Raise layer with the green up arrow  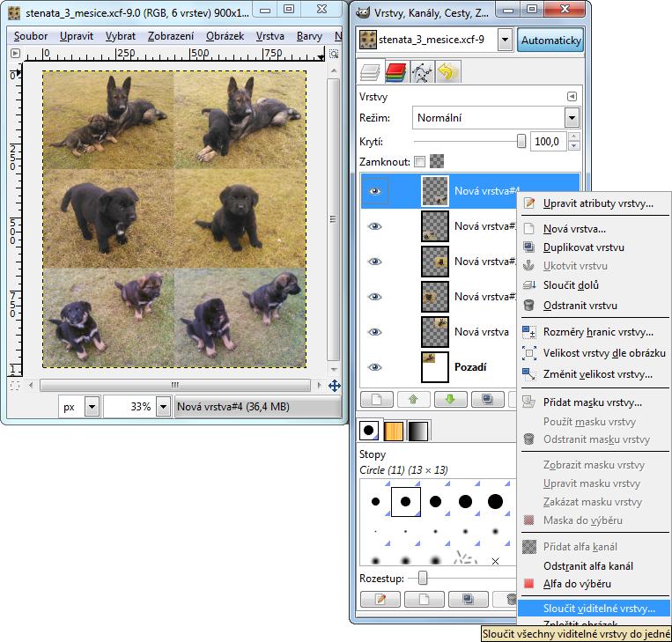click(414, 400)
